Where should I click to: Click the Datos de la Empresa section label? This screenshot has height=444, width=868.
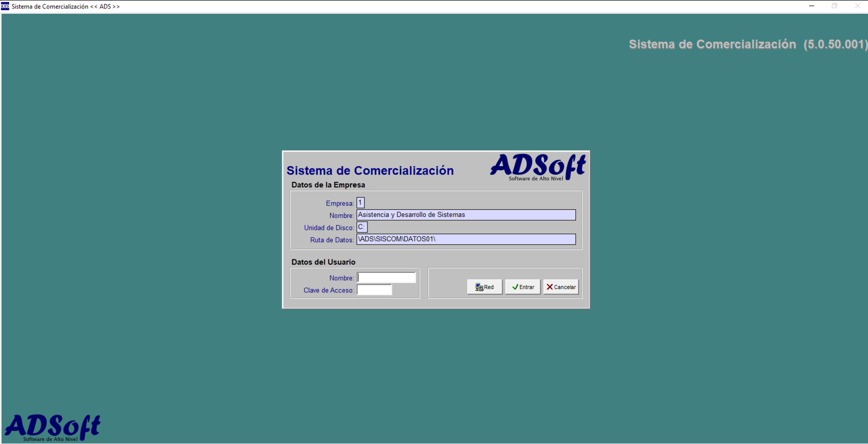[x=328, y=185]
